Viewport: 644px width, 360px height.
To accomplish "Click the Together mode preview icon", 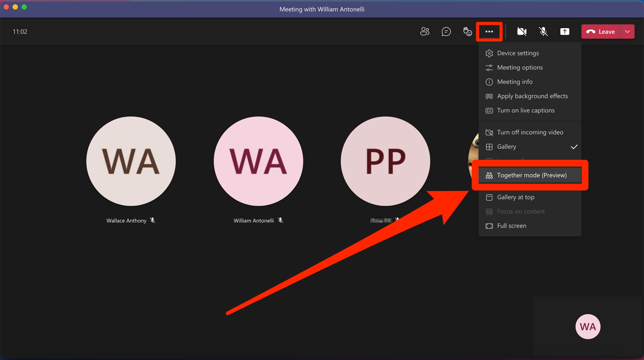I will click(489, 175).
